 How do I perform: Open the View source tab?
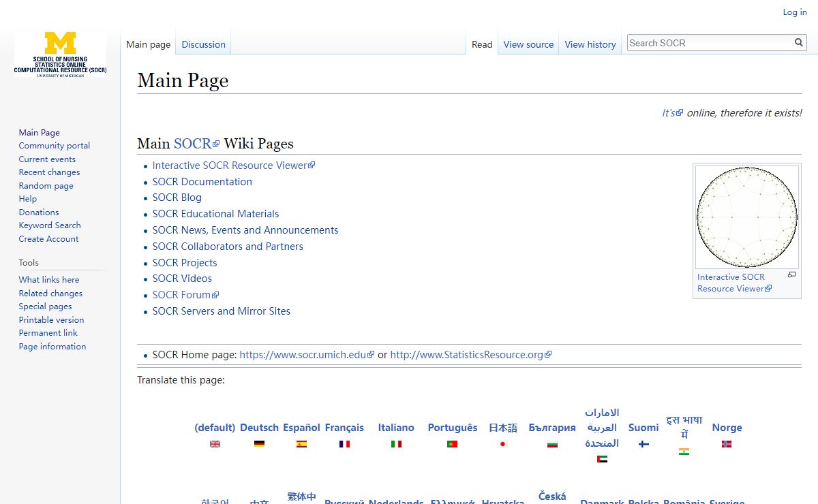528,44
